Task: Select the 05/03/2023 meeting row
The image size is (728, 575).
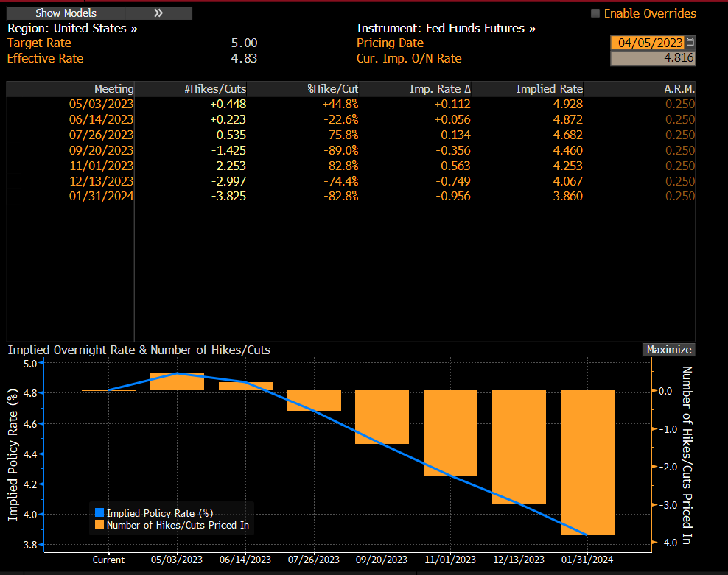Action: (102, 104)
